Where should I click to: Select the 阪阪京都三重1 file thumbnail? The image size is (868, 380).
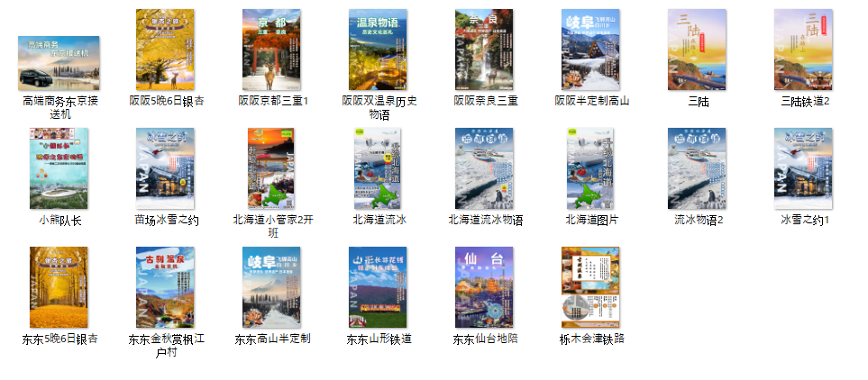[271, 50]
